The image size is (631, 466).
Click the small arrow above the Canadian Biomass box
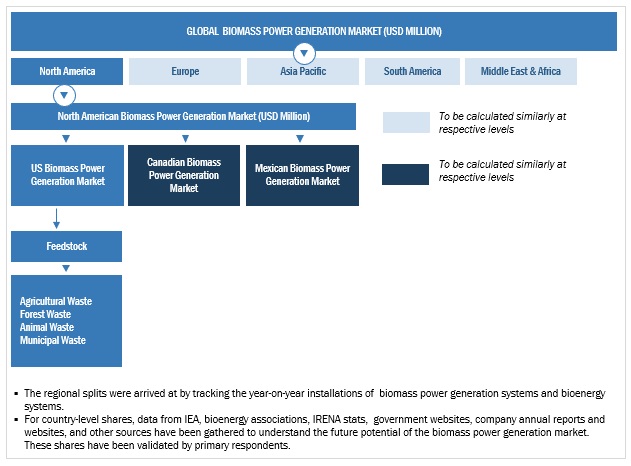click(184, 139)
